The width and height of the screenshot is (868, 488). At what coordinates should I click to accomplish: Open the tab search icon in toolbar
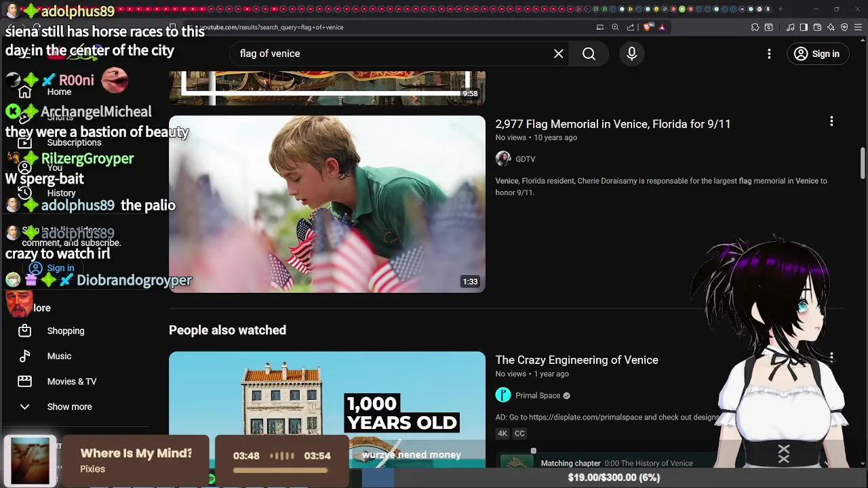point(768,27)
